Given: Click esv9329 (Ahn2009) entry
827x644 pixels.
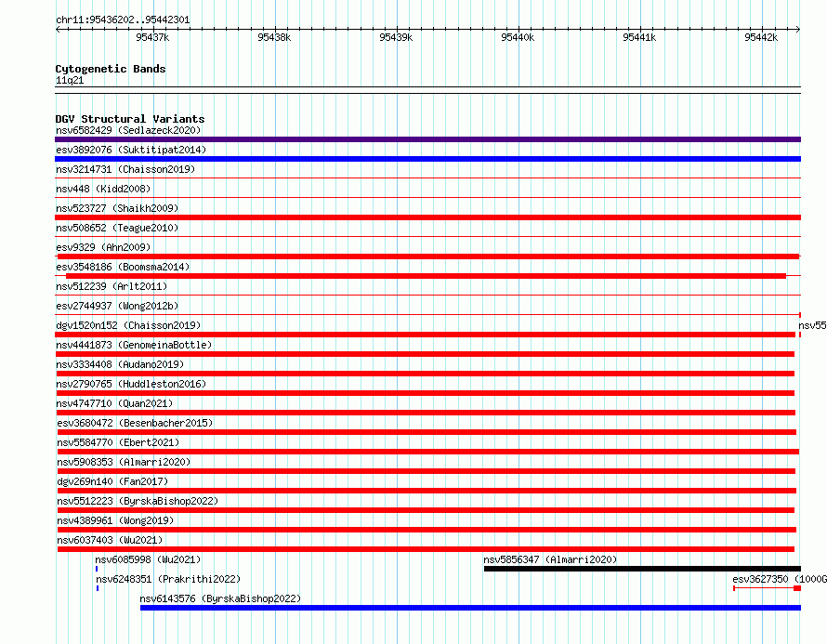Looking at the screenshot, I should click(x=103, y=247).
